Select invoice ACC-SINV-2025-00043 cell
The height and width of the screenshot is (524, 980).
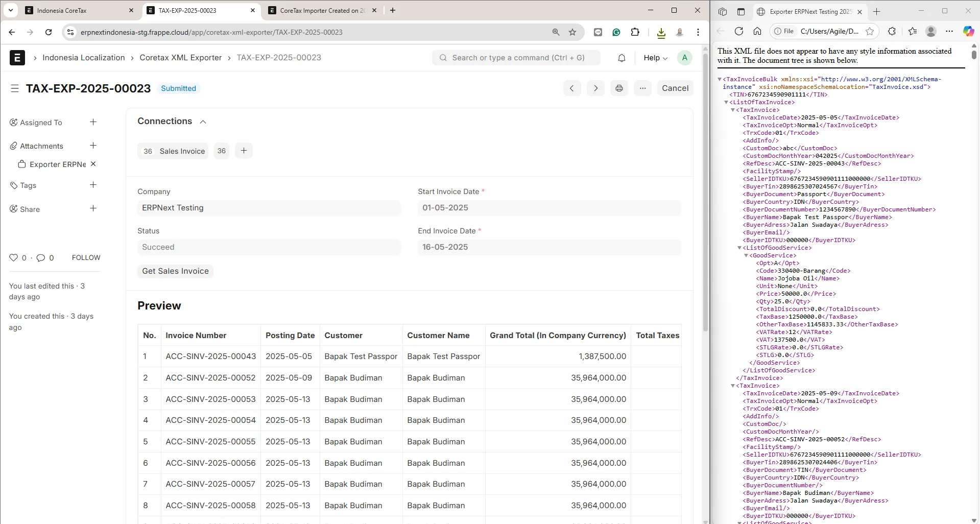pyautogui.click(x=210, y=356)
